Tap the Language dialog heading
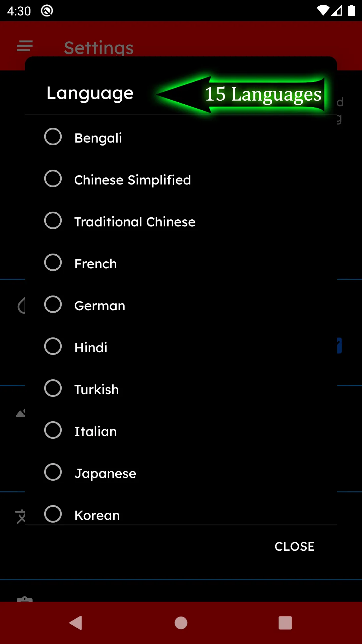Viewport: 362px width, 644px height. click(x=90, y=93)
